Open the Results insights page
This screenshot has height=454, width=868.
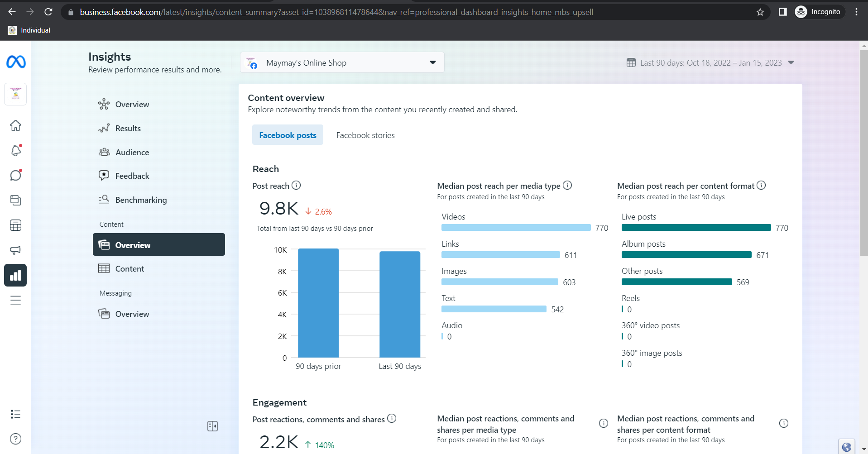click(x=128, y=129)
